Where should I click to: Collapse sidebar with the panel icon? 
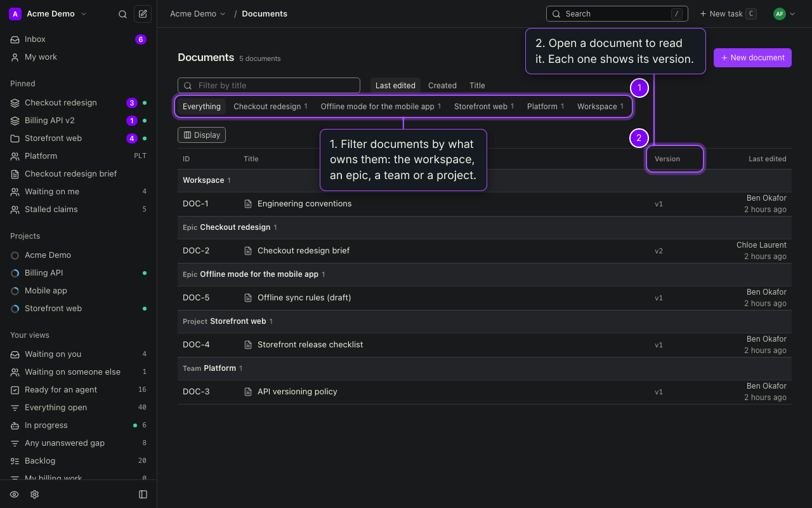coord(143,495)
